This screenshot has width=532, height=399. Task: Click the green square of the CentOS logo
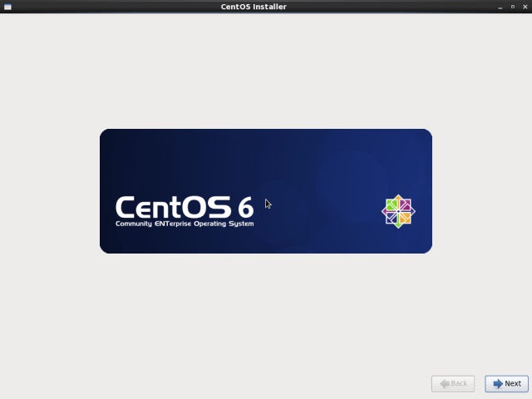tap(392, 205)
